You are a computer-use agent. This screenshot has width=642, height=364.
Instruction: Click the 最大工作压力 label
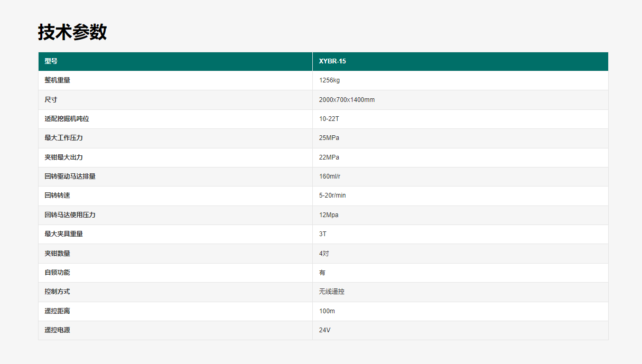click(64, 138)
